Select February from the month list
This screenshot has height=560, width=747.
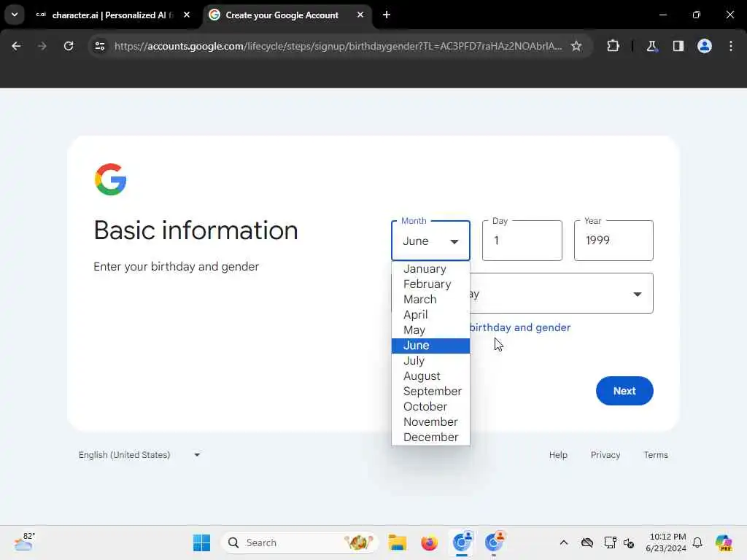[430, 284]
